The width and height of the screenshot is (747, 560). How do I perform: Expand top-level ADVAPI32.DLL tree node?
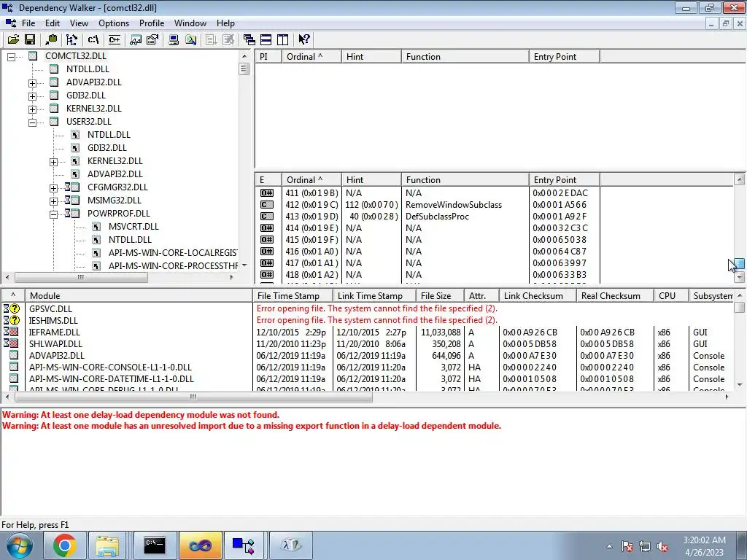click(32, 83)
